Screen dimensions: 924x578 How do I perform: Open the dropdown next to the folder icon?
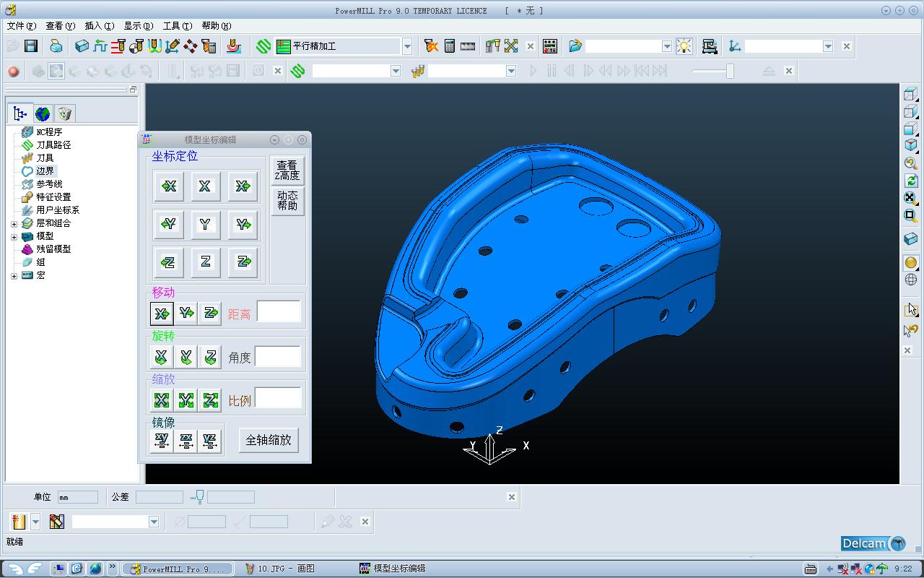[667, 46]
